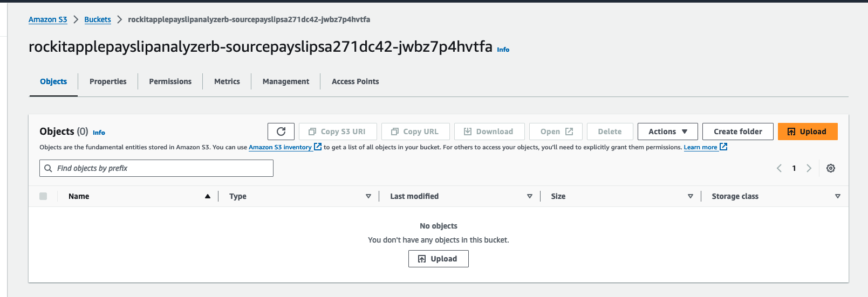Click the Info link beside Objects heading

pos(99,133)
